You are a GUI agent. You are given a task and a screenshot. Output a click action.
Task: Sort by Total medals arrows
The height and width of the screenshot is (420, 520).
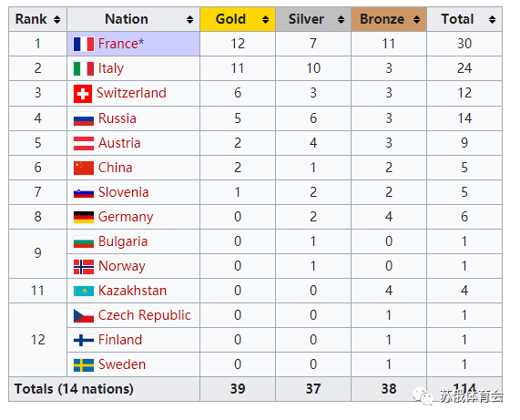coord(492,19)
